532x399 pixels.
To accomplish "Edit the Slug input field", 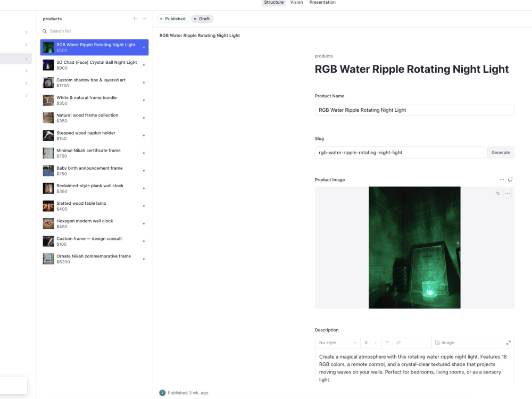I will (401, 153).
